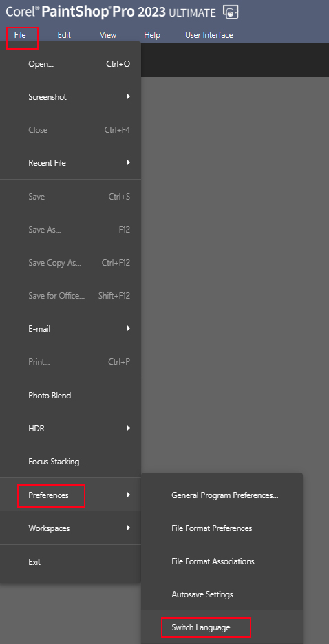329x644 pixels.
Task: Click the PaintShop Pro camera logo icon
Action: click(x=231, y=12)
